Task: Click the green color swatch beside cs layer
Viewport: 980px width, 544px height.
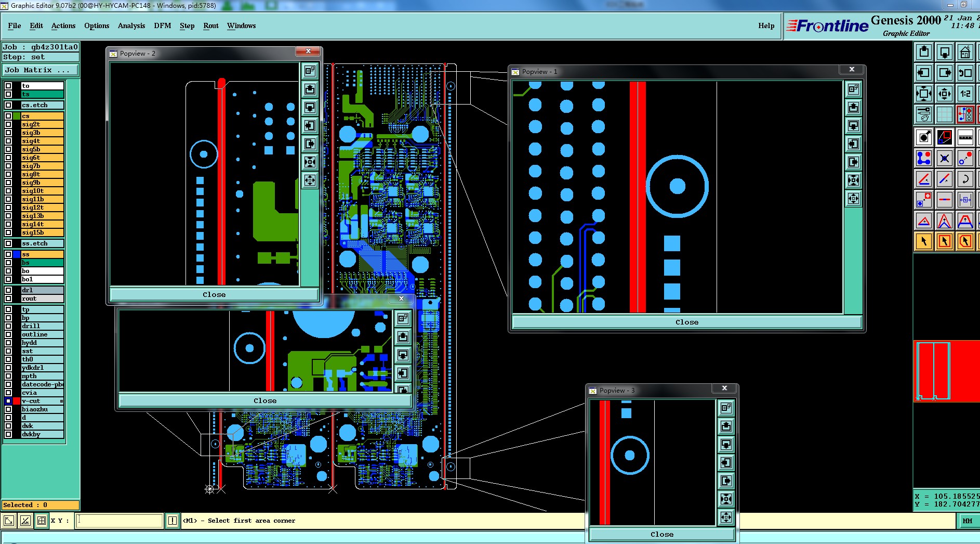Action: (x=17, y=116)
